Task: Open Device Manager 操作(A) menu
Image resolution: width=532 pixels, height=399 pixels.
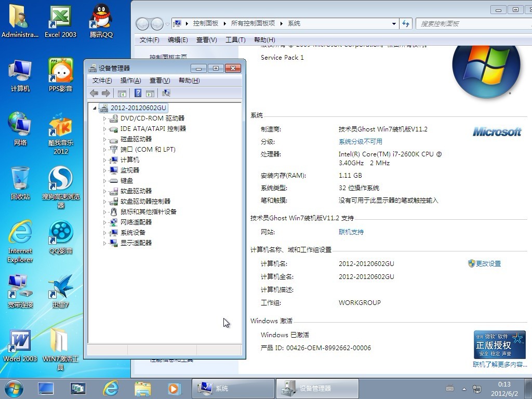Action: click(x=130, y=81)
